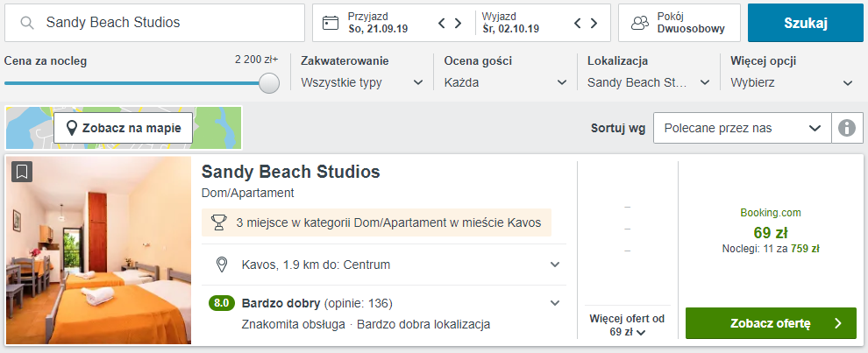Screen dimensions: 868x353
Task: Click the location pin icon by Kavos
Action: (x=222, y=265)
